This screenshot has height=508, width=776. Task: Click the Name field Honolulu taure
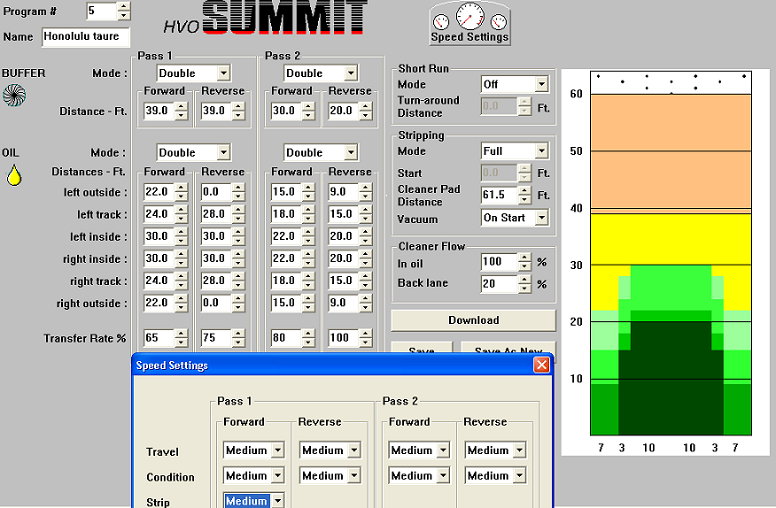86,37
